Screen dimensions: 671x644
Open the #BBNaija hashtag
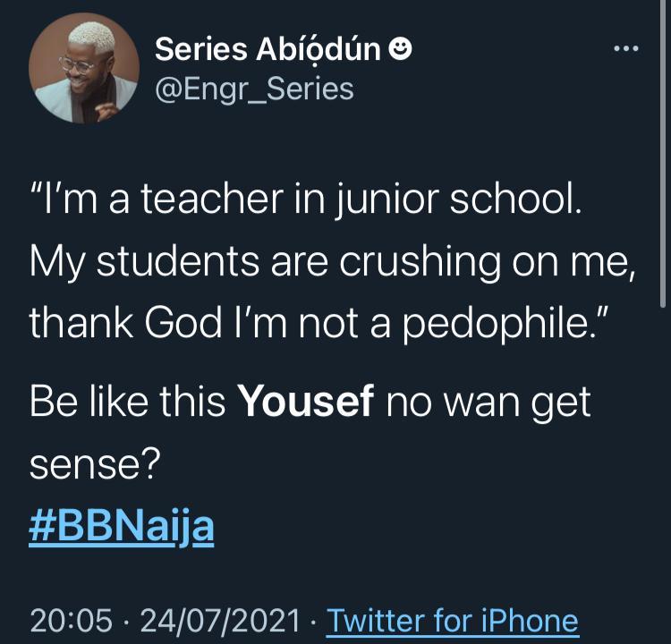122,527
